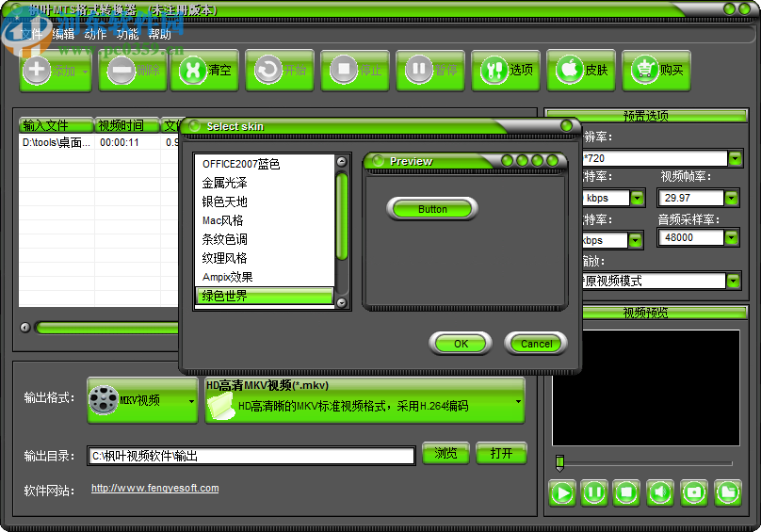Click the 购买 (Buy) cart icon button

[x=656, y=71]
